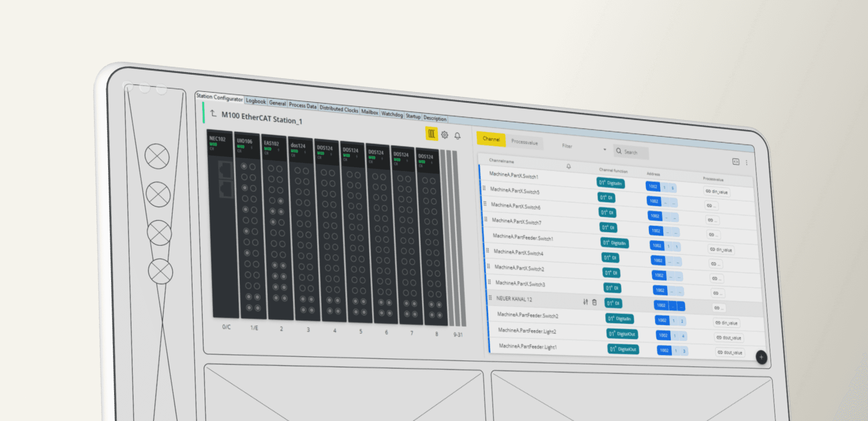Open the Startup tab
Viewport: 868px width, 421px height.
pos(413,116)
